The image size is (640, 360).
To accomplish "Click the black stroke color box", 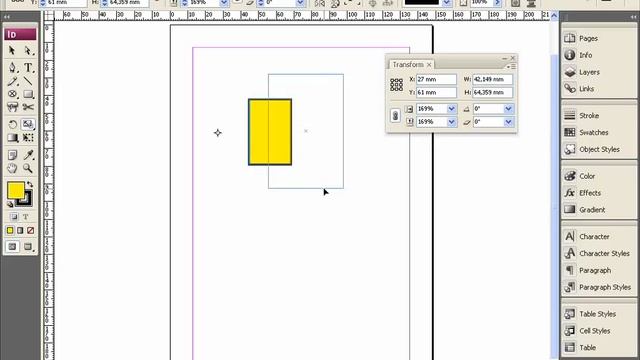I will coord(27,201).
